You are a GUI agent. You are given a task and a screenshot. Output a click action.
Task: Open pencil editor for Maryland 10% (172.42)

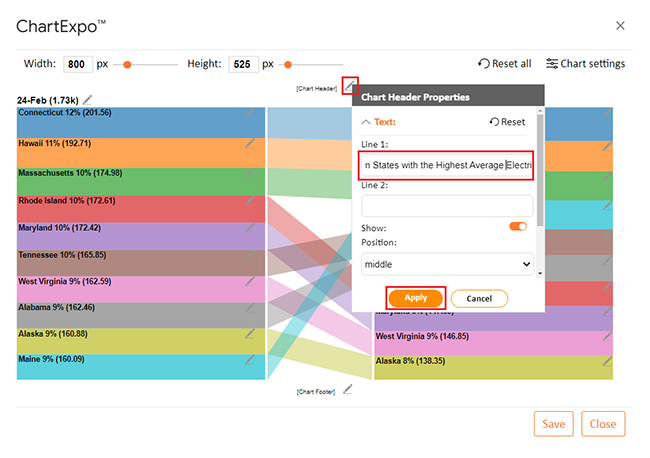(x=250, y=228)
